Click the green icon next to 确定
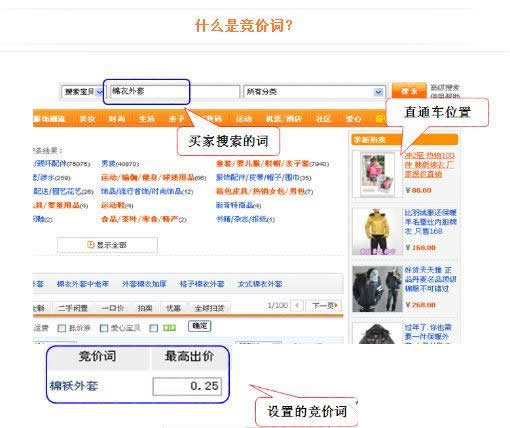The image size is (510, 428). pyautogui.click(x=169, y=328)
